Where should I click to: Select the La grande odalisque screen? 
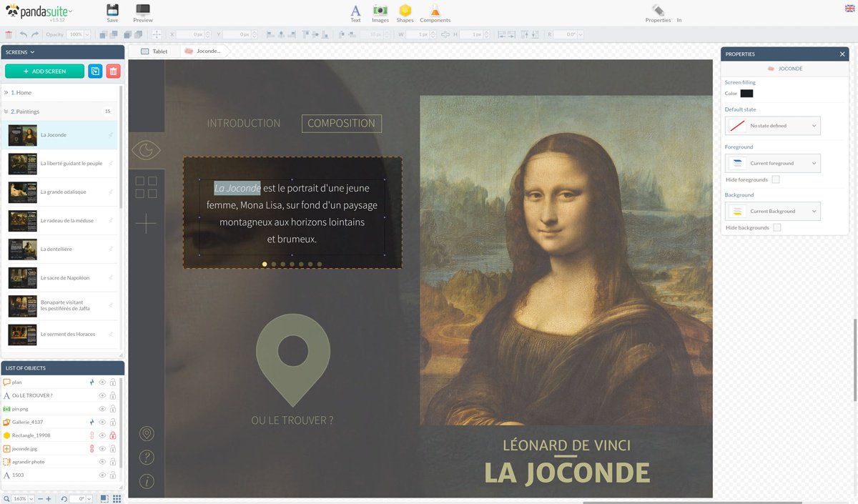pos(60,192)
